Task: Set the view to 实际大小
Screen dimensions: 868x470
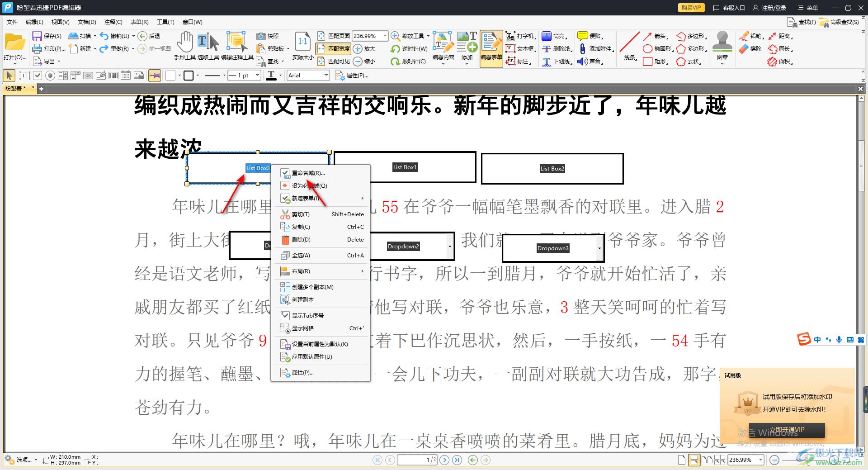Action: (302, 46)
